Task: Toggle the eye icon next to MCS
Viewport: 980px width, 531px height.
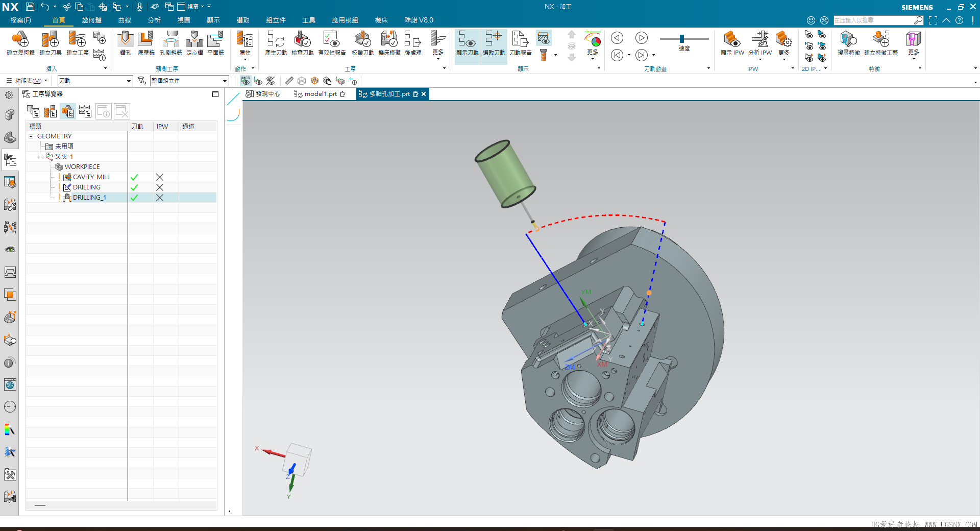Action: [258, 81]
